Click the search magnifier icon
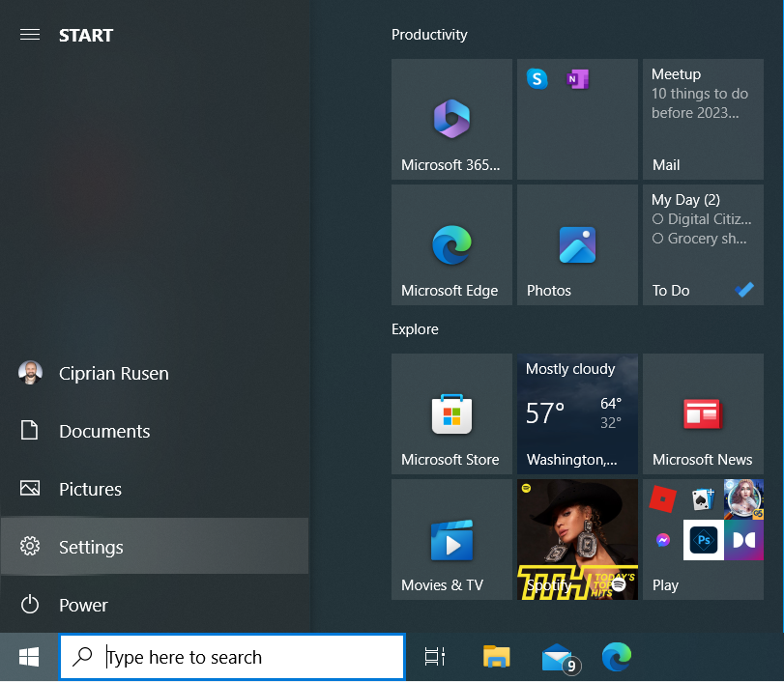Screen dimensions: 784x682 (x=82, y=657)
